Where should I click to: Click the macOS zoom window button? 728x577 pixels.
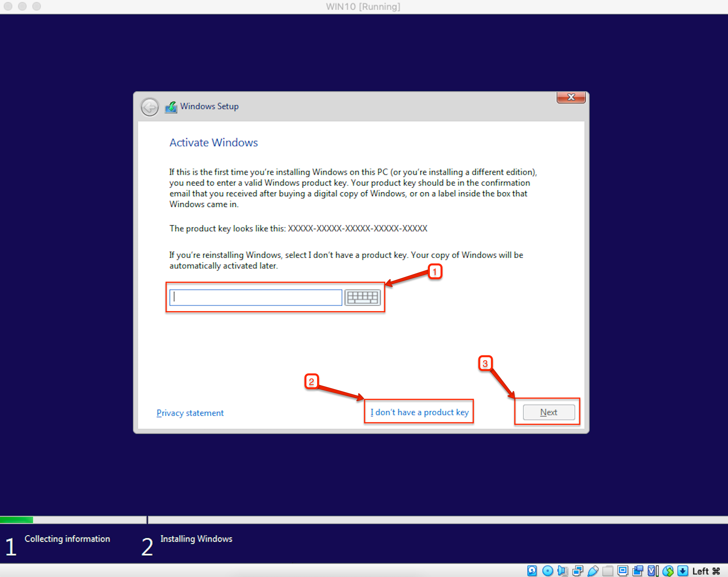pyautogui.click(x=37, y=6)
